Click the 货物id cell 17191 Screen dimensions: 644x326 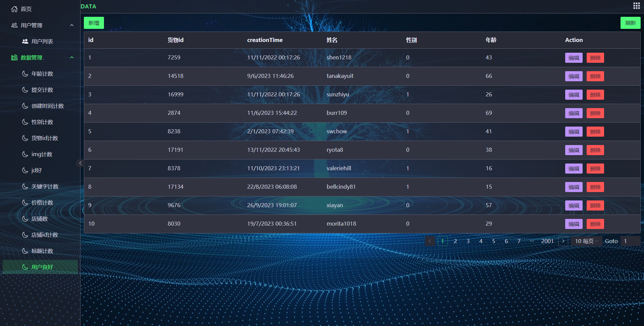coord(175,150)
